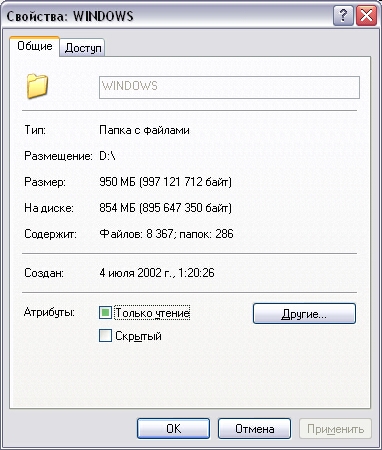Click size value 950 МБ (997 121 712 байт)
The image size is (382, 450).
(165, 182)
